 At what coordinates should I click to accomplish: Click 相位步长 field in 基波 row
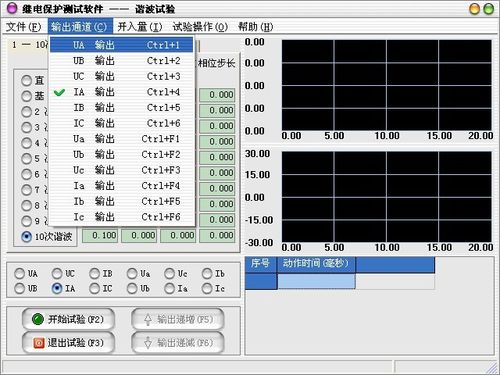[x=217, y=95]
